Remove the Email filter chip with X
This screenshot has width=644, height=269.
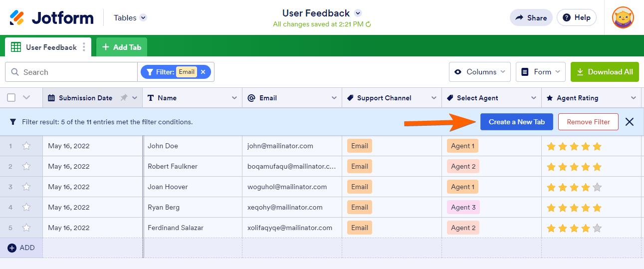[x=203, y=72]
